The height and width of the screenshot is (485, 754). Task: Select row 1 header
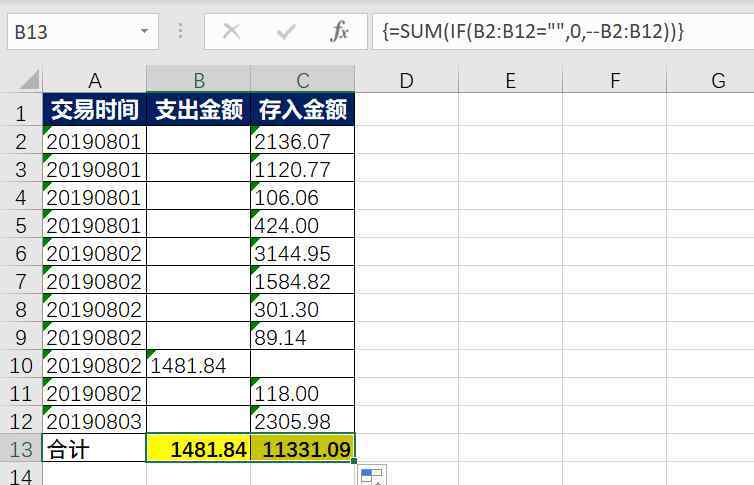pyautogui.click(x=20, y=110)
